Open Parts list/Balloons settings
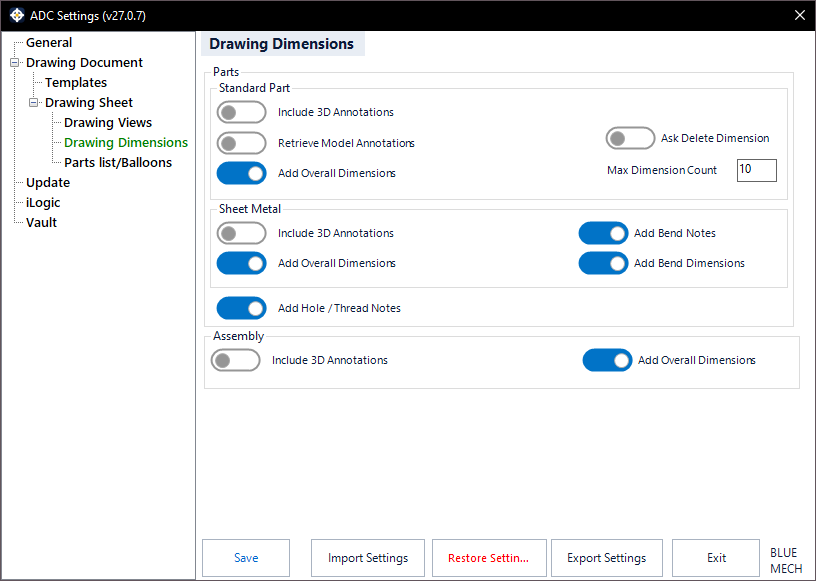Viewport: 816px width, 581px height. pyautogui.click(x=118, y=162)
